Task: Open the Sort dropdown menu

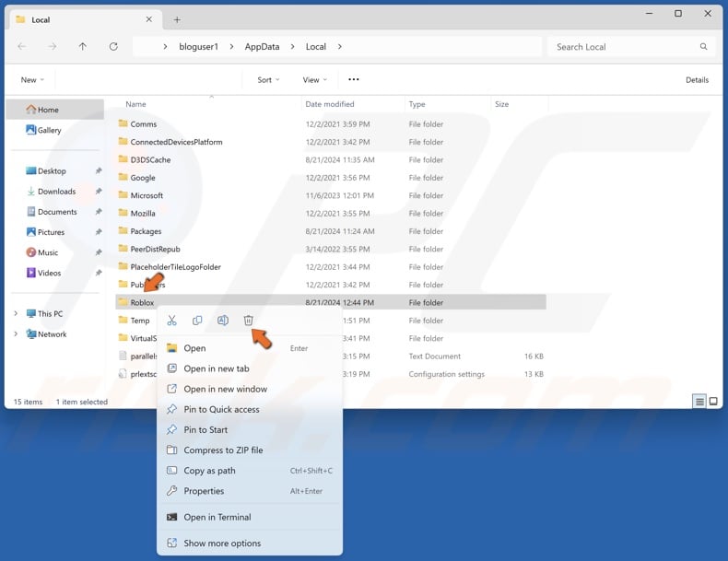Action: (x=268, y=80)
